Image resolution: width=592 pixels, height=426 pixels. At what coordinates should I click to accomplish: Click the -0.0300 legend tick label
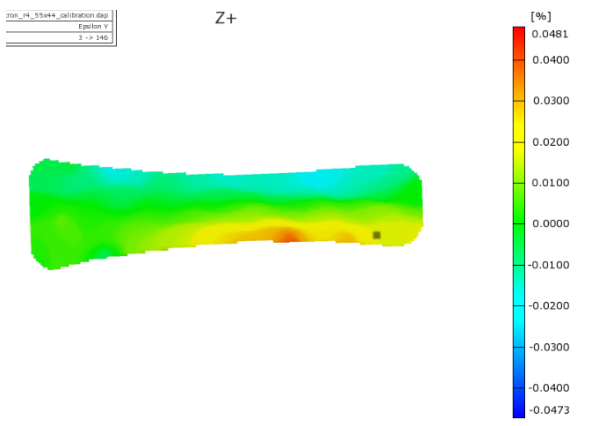click(549, 347)
